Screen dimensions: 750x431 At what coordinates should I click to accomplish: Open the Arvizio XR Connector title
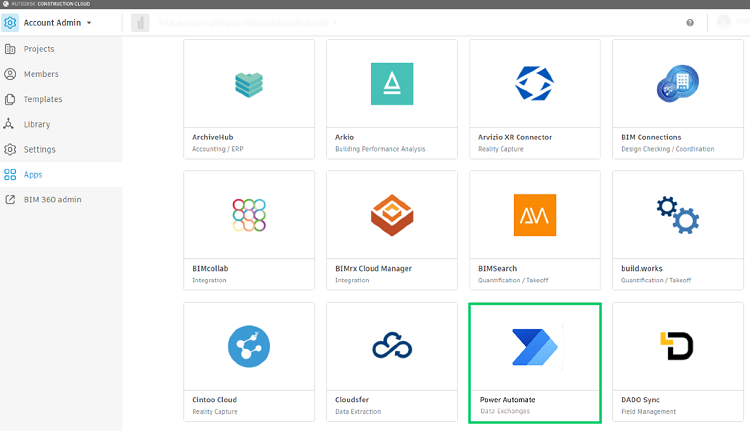pos(515,137)
